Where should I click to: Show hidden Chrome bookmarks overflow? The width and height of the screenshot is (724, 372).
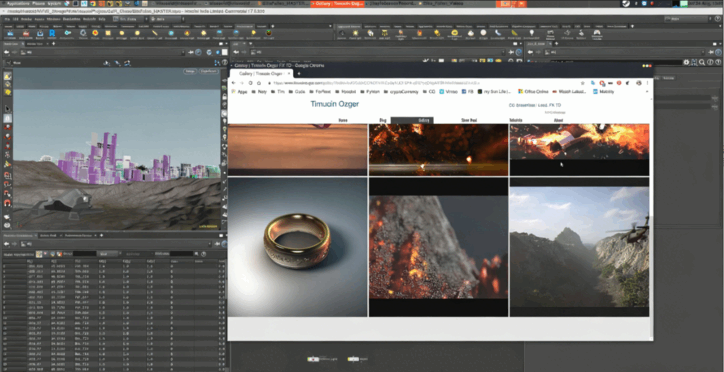647,91
